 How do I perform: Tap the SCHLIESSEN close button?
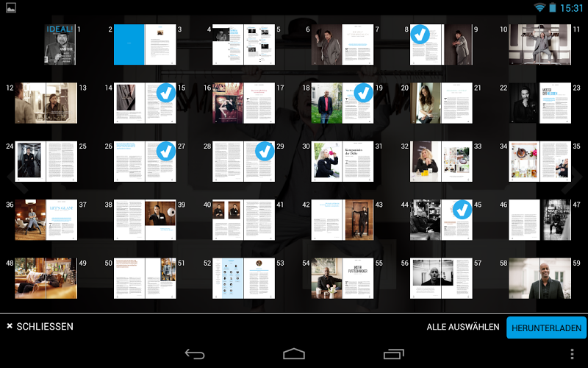(40, 326)
